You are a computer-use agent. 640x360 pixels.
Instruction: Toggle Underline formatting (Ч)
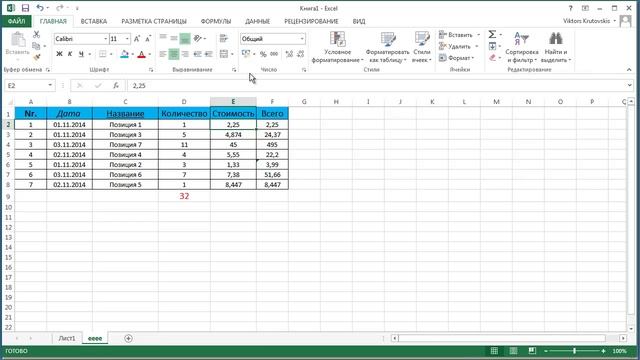[x=81, y=54]
